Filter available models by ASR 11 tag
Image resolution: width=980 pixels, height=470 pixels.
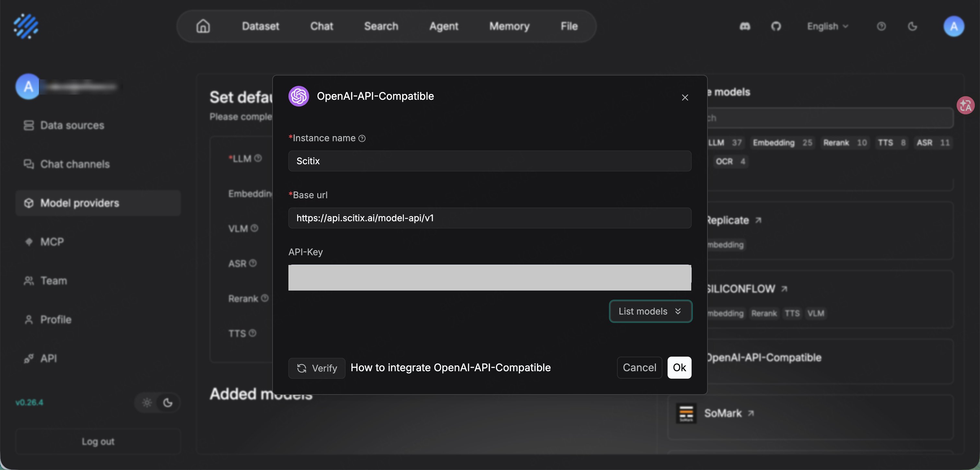click(933, 143)
